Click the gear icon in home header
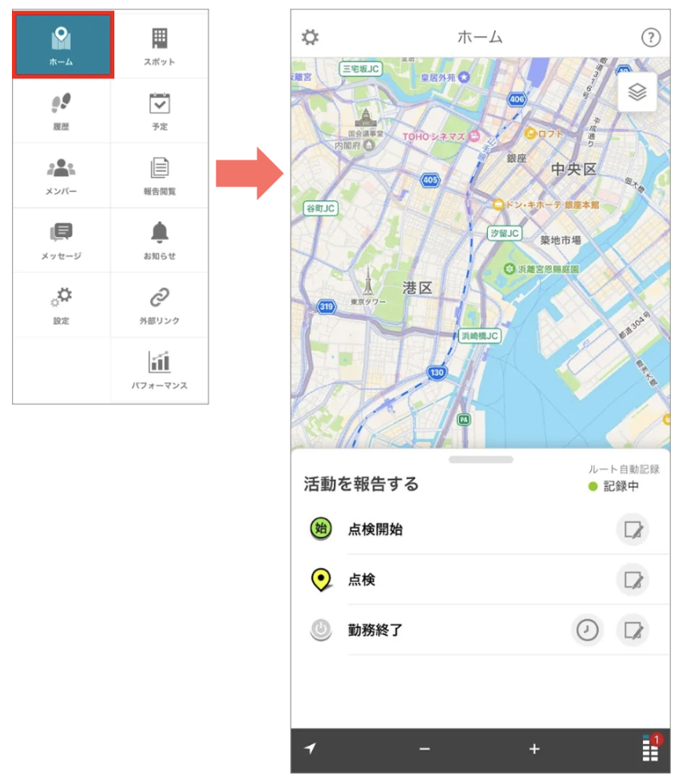Viewport: 682px width, 784px height. click(x=310, y=37)
